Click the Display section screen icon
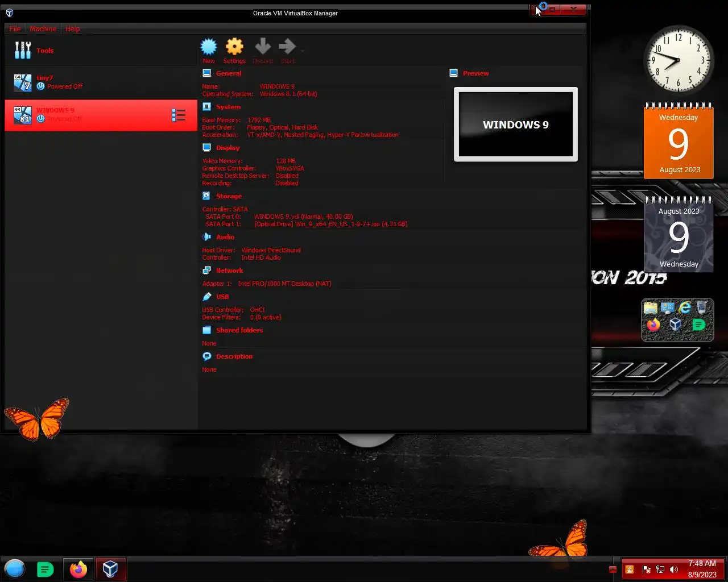 [206, 148]
